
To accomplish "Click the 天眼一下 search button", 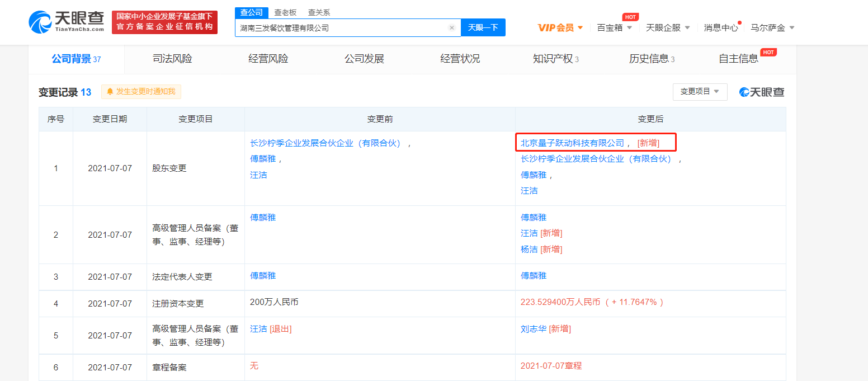I will [483, 27].
